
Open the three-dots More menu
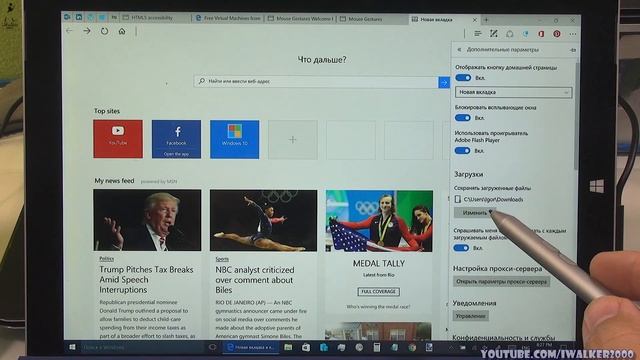pyautogui.click(x=573, y=34)
